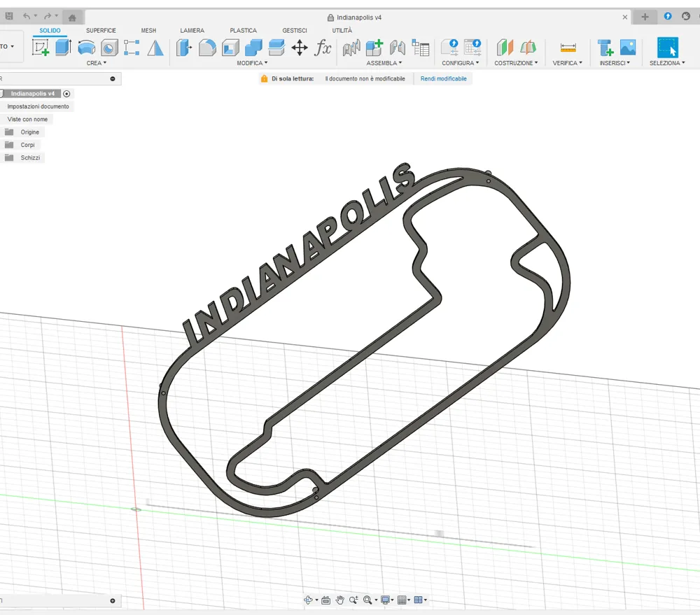This screenshot has height=615, width=700.
Task: Switch to the SUPERFICIE tab
Action: (101, 30)
